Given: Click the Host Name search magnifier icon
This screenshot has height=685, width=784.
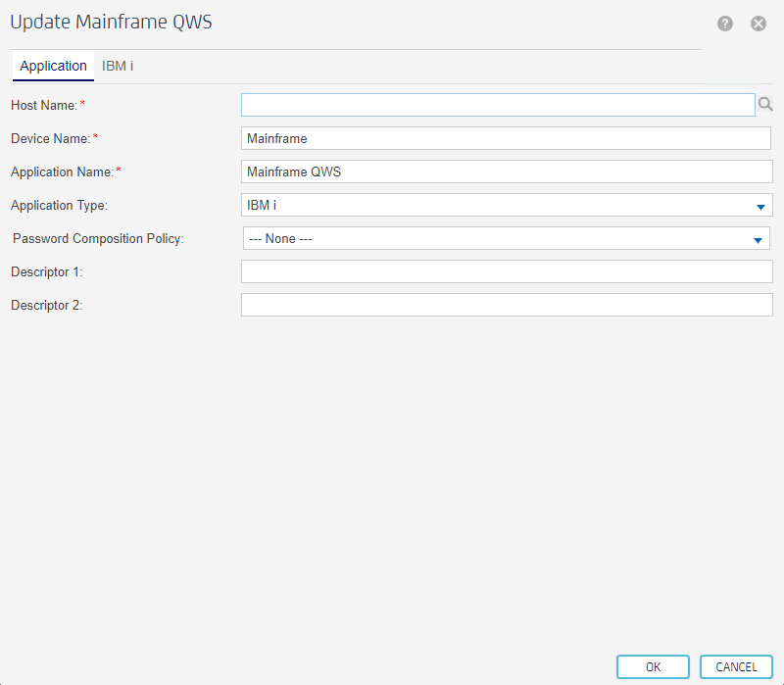Looking at the screenshot, I should (x=766, y=105).
